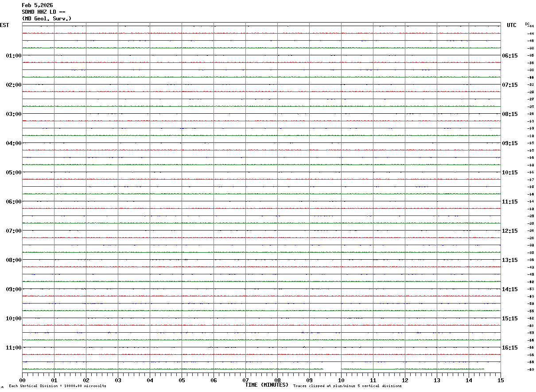Click the DC offset column header
This screenshot has width=536, height=392.
tap(527, 24)
